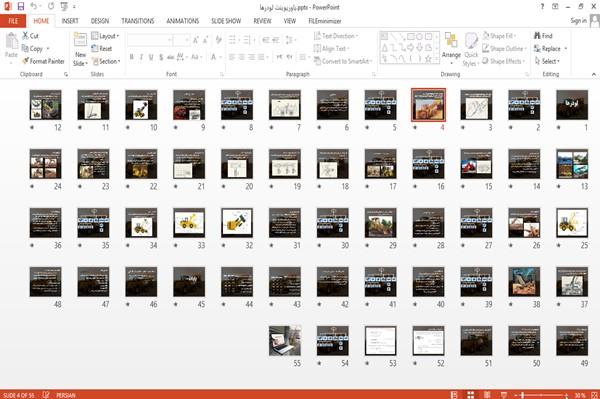Viewport: 600px width, 399px height.
Task: Clear all formatting
Action: [218, 40]
